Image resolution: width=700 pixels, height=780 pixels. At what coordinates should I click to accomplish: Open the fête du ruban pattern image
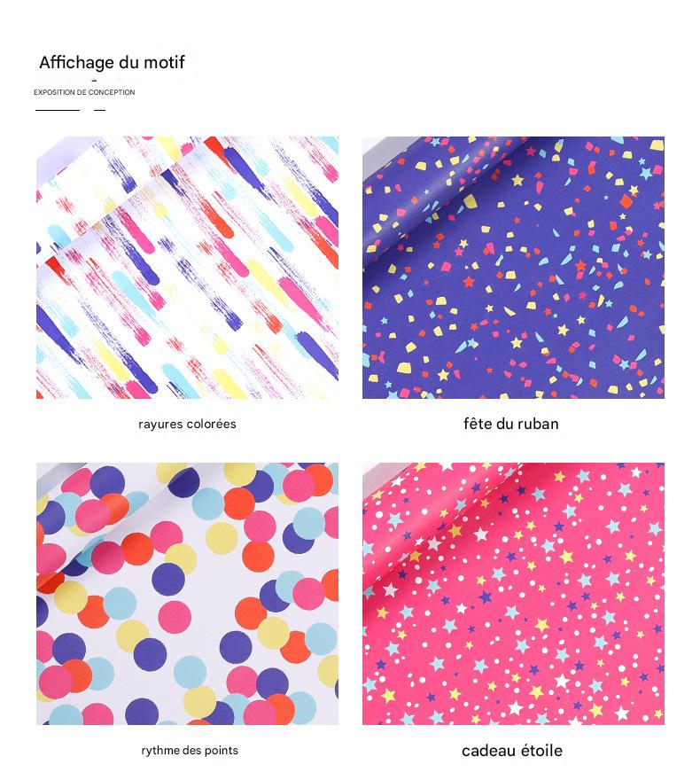point(513,267)
